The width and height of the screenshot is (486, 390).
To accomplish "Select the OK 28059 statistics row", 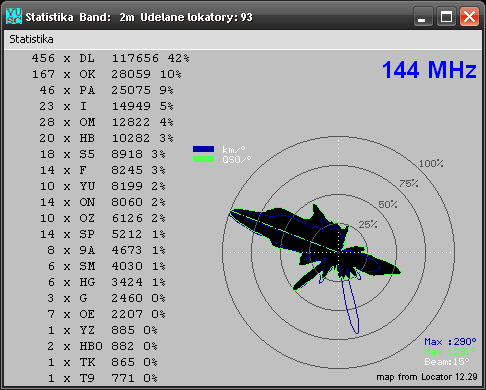I will [107, 74].
